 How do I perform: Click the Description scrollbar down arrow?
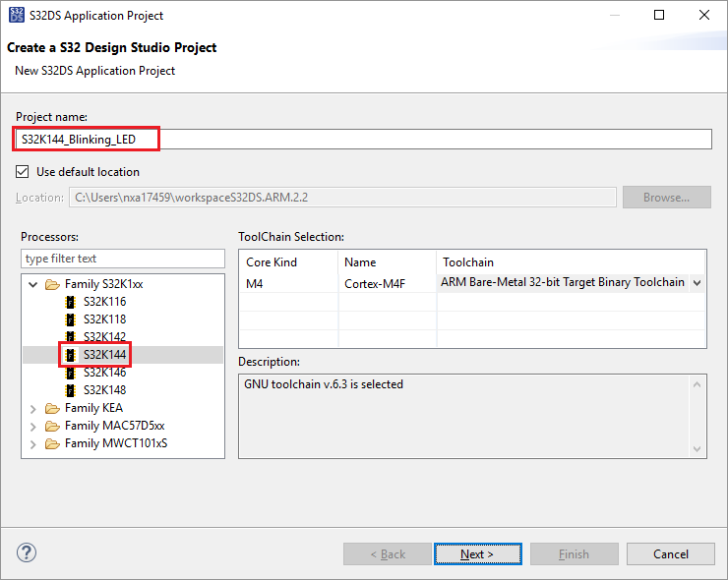pyautogui.click(x=697, y=448)
